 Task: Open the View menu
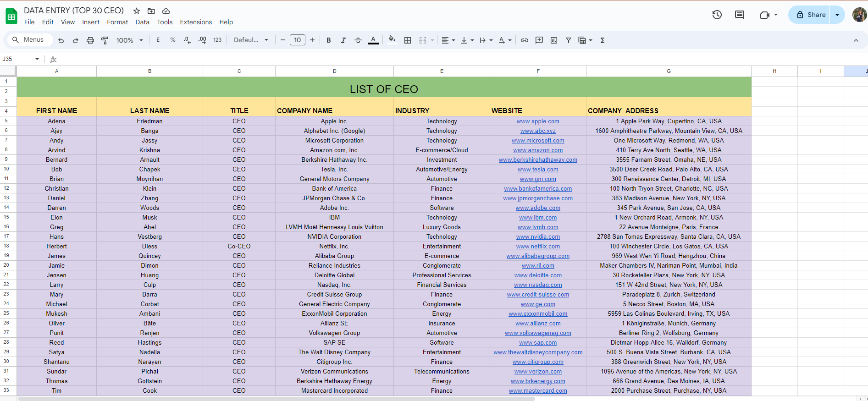[68, 22]
